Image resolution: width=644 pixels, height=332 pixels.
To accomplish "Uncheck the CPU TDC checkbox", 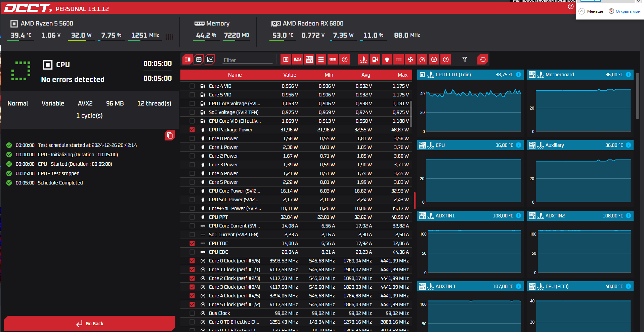I will [192, 243].
